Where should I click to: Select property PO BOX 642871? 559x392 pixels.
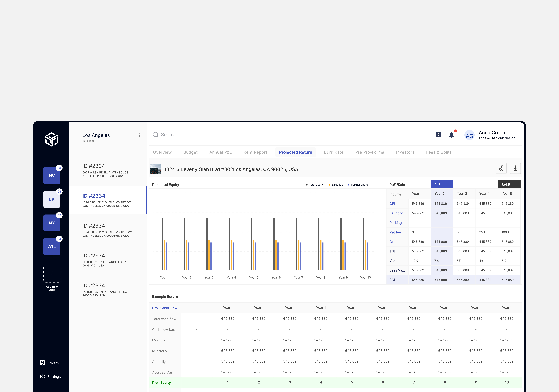point(108,290)
